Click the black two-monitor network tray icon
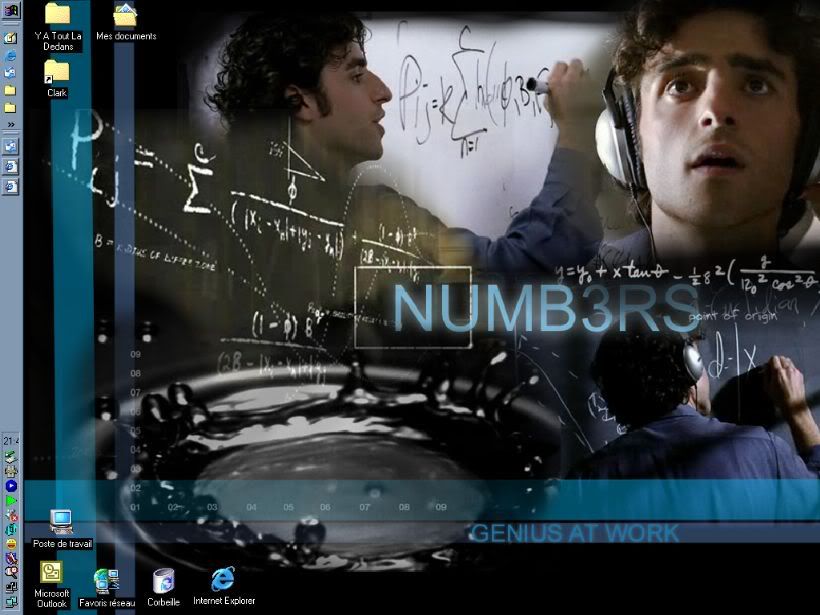Viewport: 820px width, 615px height. (x=11, y=587)
